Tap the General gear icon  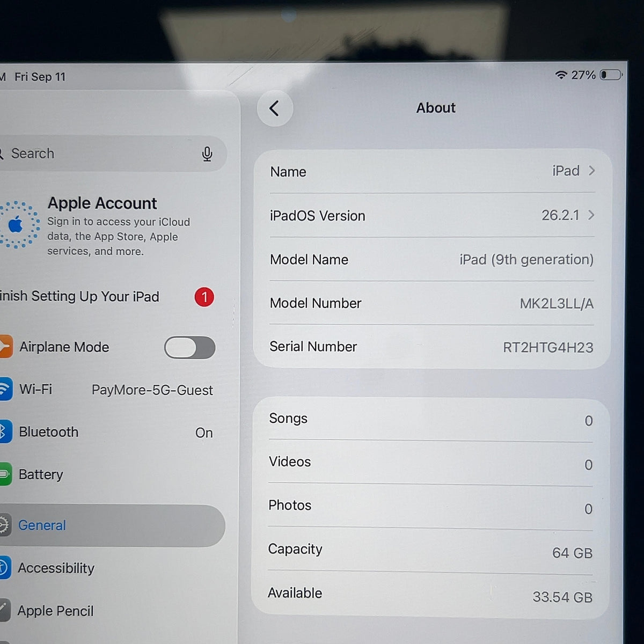[x=4, y=525]
